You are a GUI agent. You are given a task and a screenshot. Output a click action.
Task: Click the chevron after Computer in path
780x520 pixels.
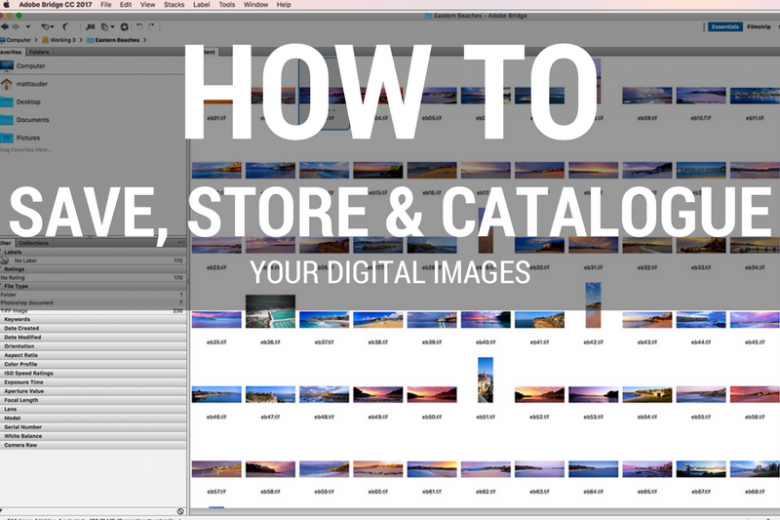tap(36, 40)
